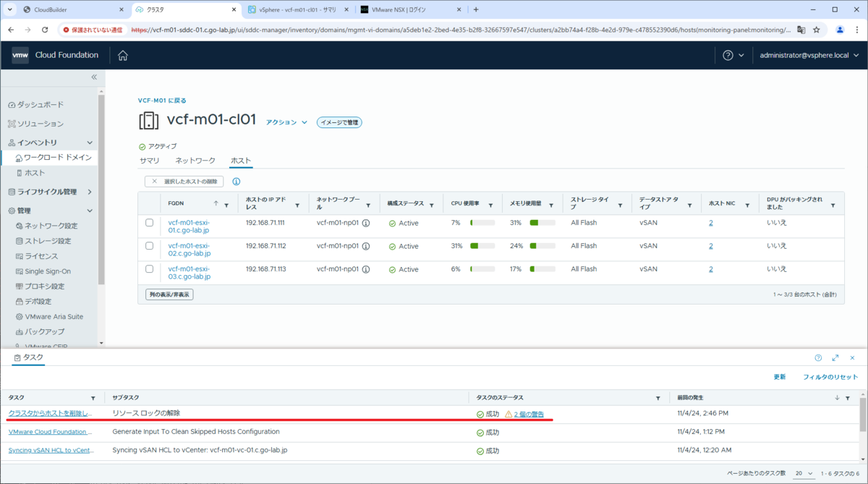Click 列の表示/非表示 button
Screen dimensions: 868x484
click(x=169, y=294)
